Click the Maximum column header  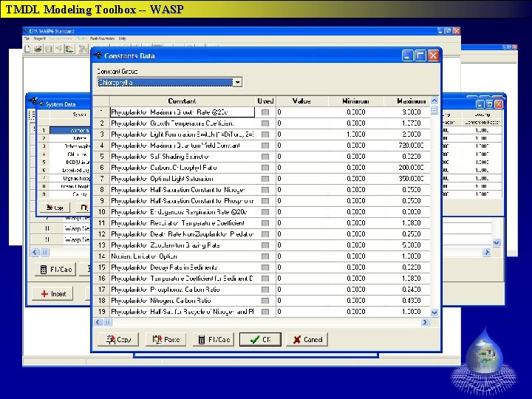[407, 101]
